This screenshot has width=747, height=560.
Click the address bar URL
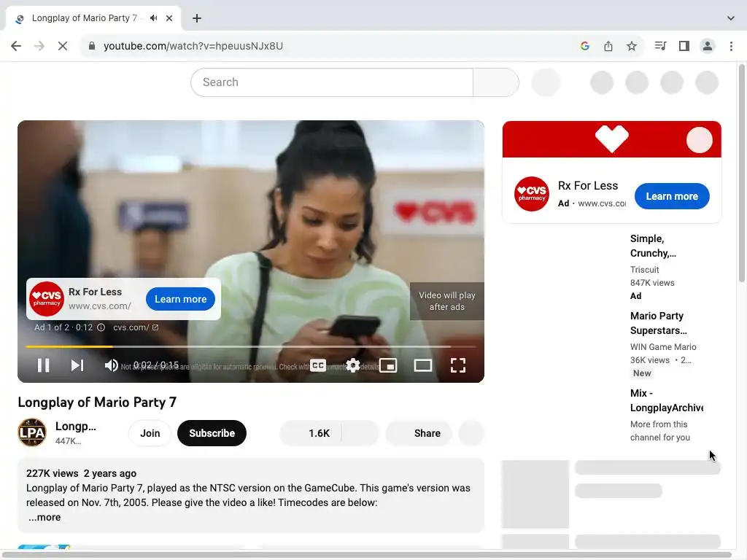[x=193, y=46]
